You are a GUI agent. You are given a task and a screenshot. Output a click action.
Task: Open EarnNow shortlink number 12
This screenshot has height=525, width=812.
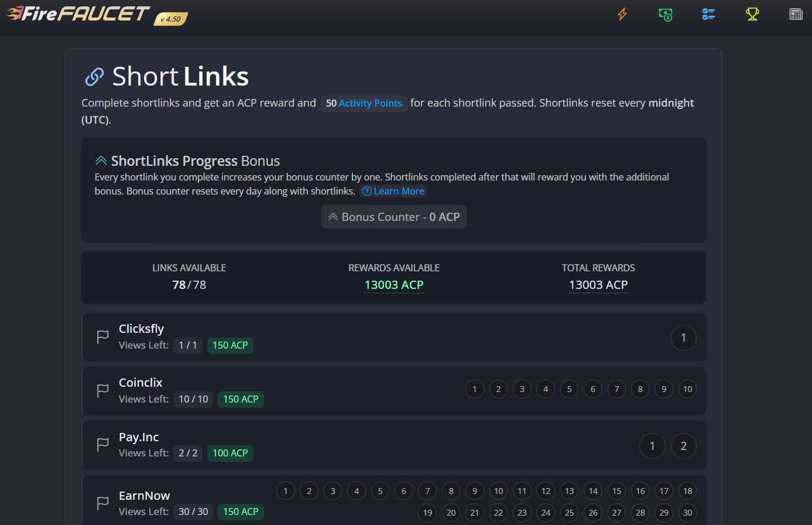546,491
